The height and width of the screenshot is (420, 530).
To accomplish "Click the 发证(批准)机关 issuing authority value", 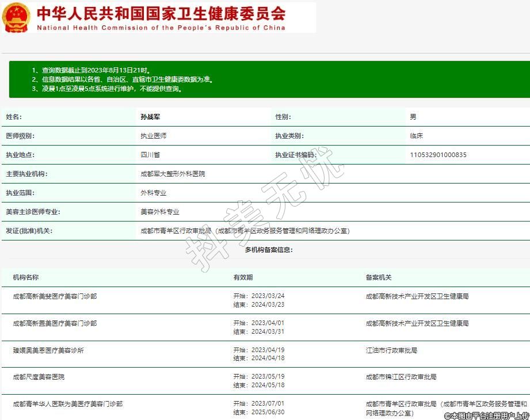I will click(x=245, y=231).
